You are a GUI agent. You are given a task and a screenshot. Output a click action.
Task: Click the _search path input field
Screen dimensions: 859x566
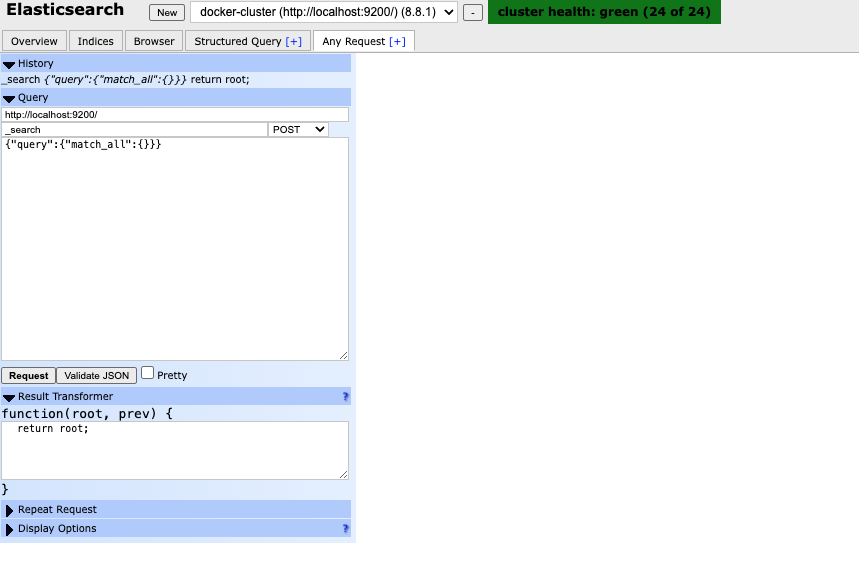[x=135, y=130]
